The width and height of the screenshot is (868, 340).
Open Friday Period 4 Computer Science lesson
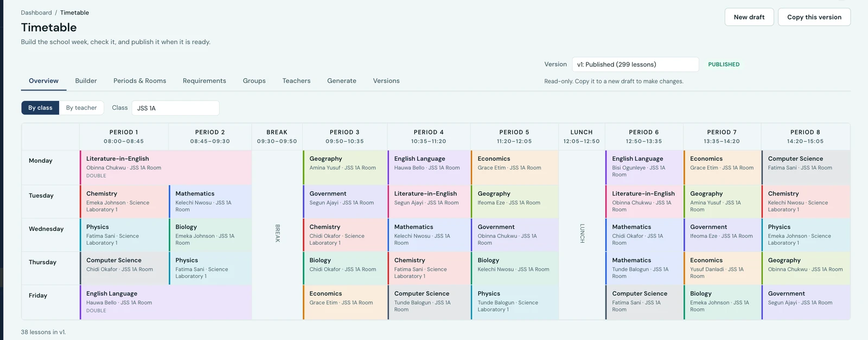tap(429, 303)
